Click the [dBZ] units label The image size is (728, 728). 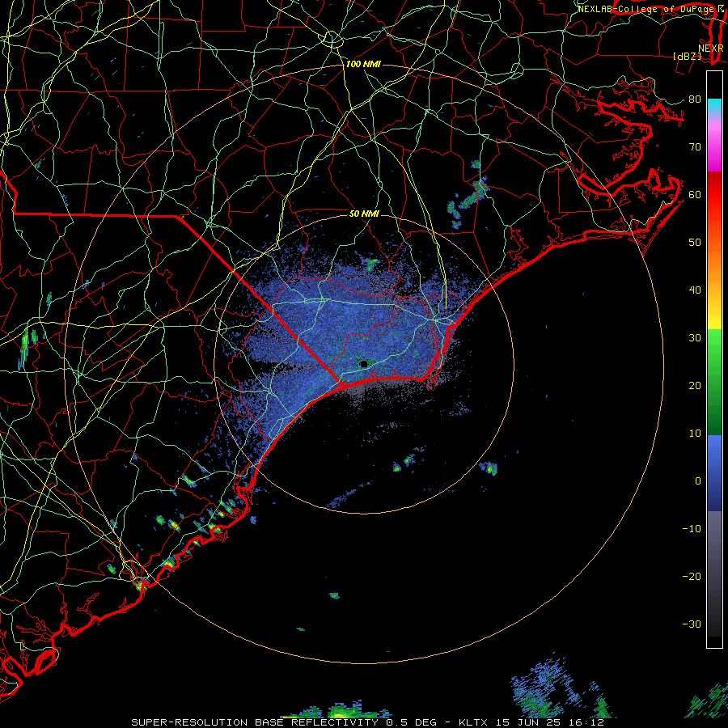(x=687, y=56)
